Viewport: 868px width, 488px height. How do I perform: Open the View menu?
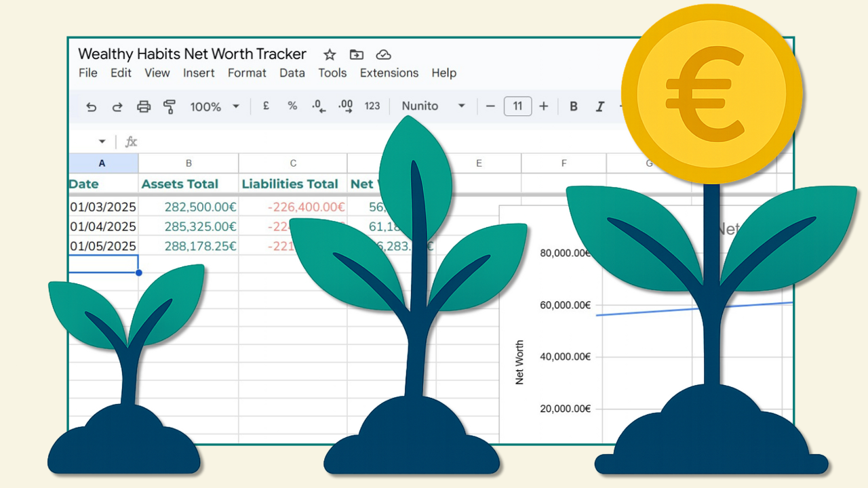coord(157,73)
